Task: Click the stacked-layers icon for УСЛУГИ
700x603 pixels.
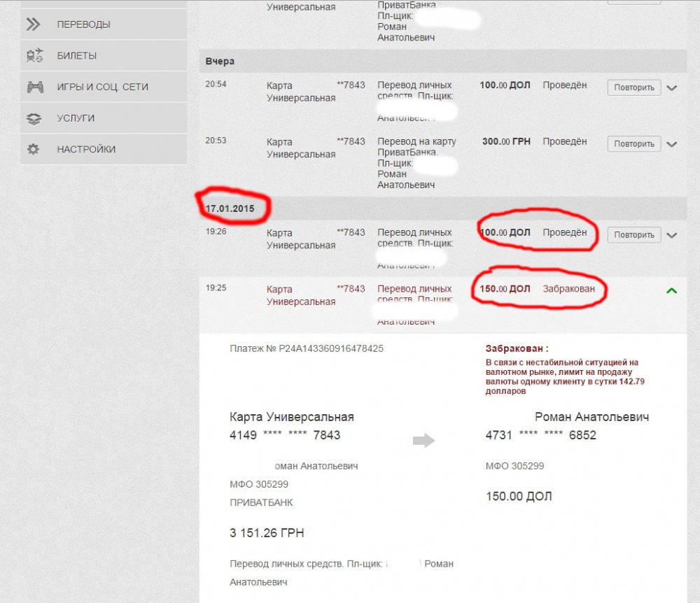Action: (34, 118)
